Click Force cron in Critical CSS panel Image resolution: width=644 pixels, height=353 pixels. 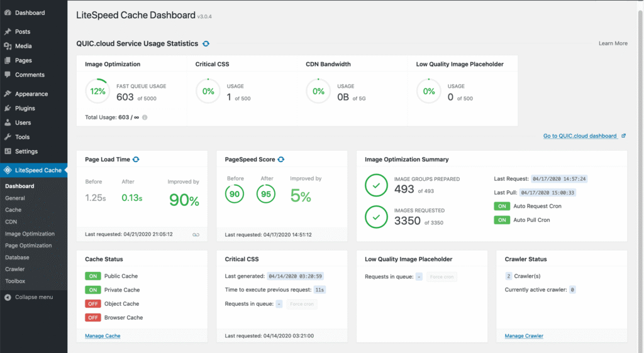click(302, 304)
